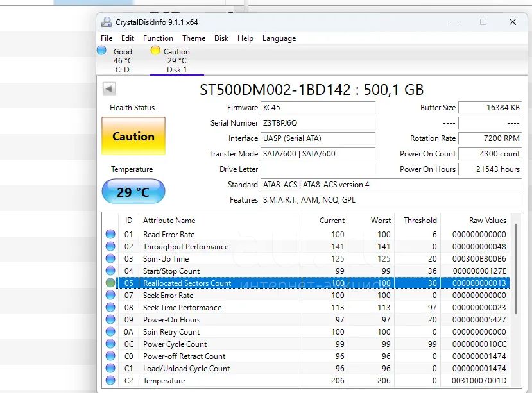Screen dimensions: 532x393
Task: Open the Theme menu
Action: point(194,38)
